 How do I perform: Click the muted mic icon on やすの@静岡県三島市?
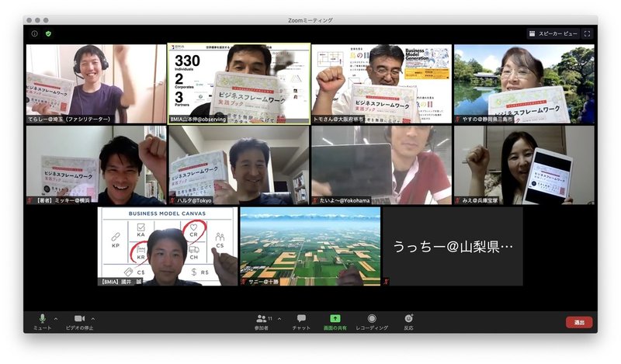tap(457, 119)
